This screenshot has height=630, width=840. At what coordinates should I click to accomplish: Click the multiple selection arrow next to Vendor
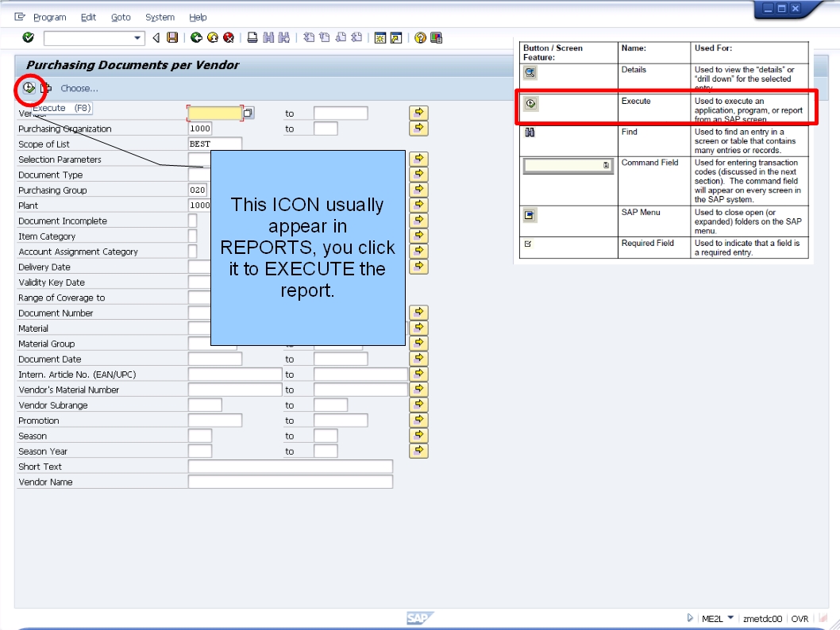(418, 113)
